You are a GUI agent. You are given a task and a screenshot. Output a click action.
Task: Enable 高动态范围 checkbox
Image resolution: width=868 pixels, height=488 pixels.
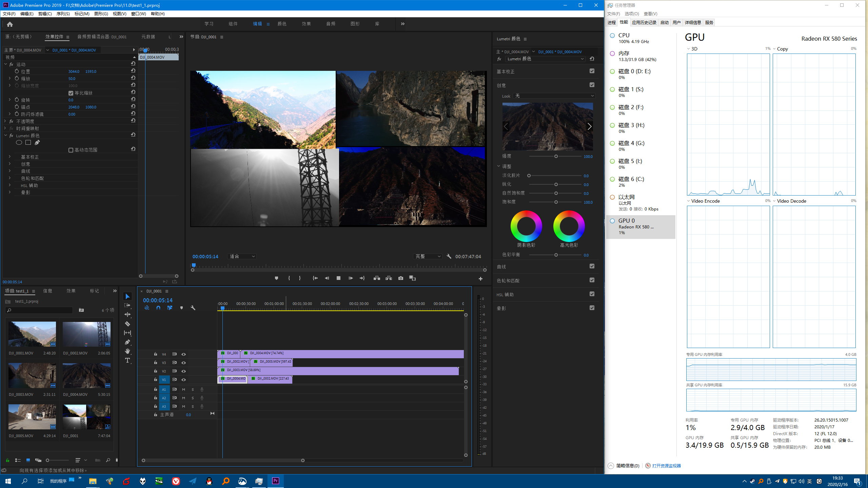[x=71, y=150]
